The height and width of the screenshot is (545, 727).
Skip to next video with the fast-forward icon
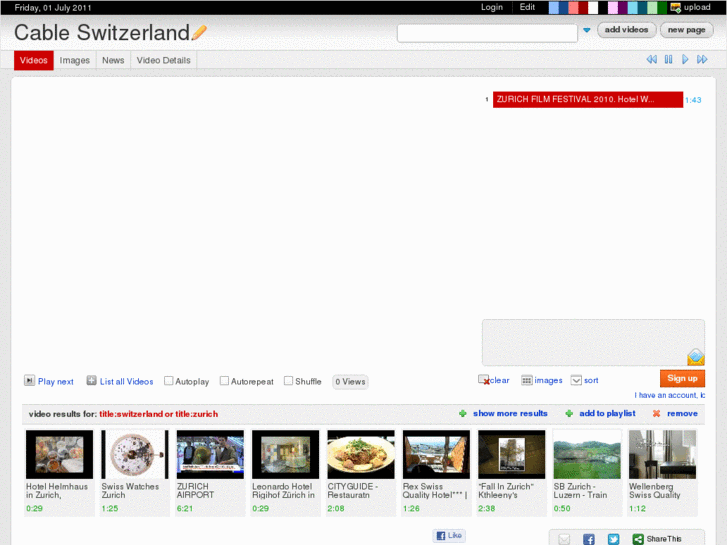tap(702, 59)
